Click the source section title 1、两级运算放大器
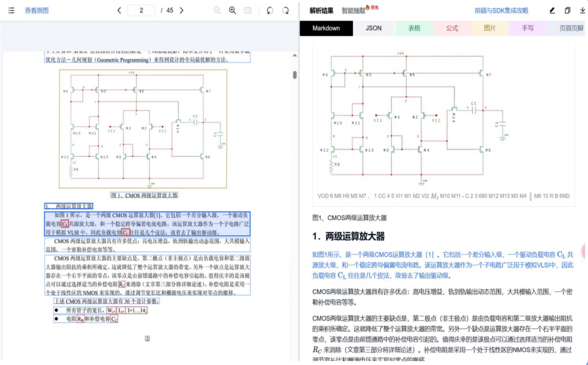The image size is (588, 365). click(69, 206)
